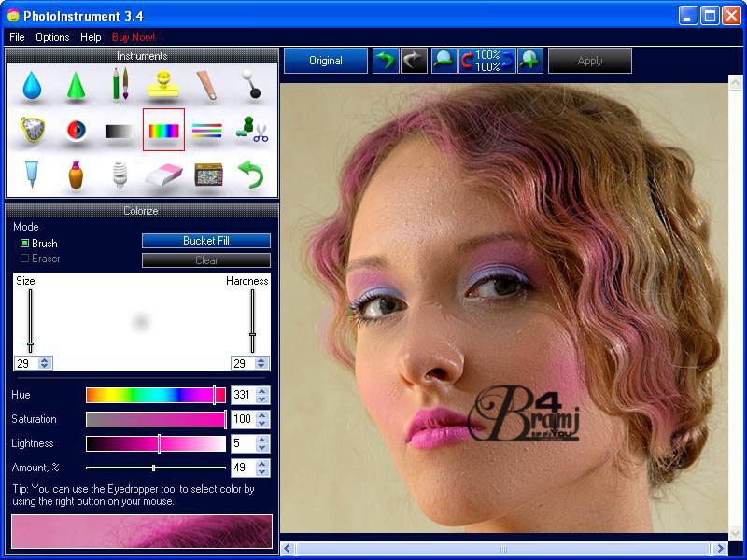The width and height of the screenshot is (747, 560).
Task: Select the blue water drop Blur tool
Action: tap(32, 86)
